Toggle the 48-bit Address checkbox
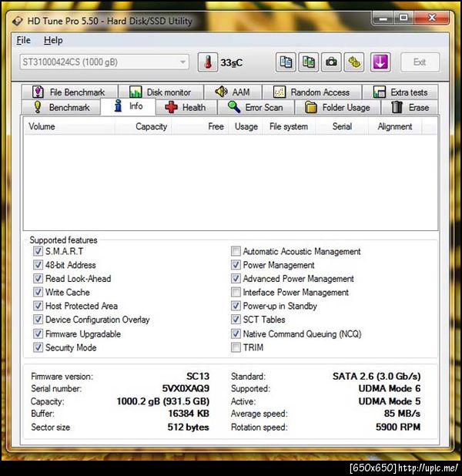462x476 pixels. coord(38,265)
